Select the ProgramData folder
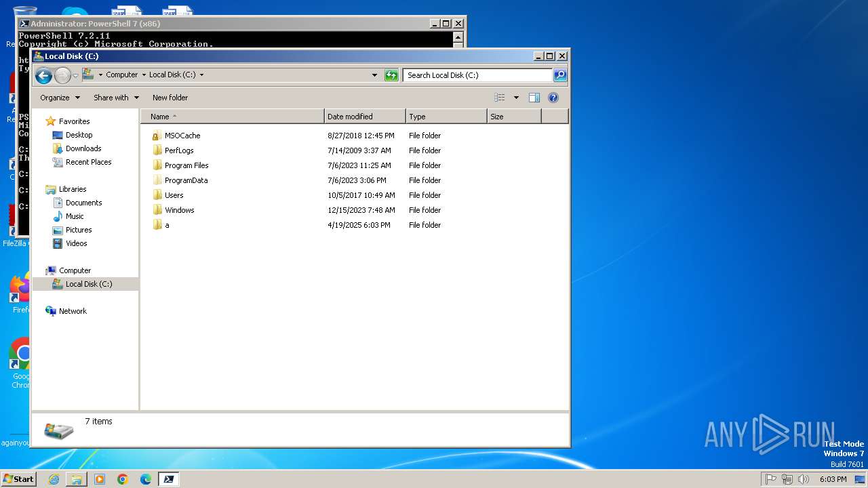868x488 pixels. click(186, 180)
